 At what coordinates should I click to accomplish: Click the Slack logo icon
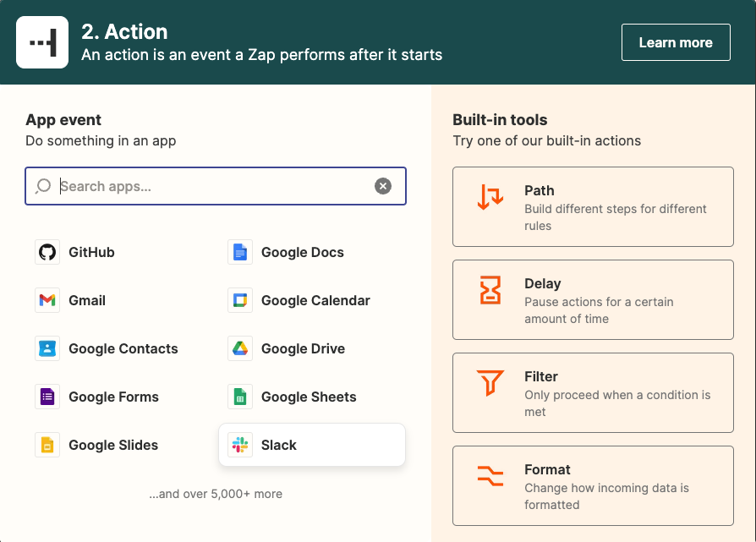point(240,445)
